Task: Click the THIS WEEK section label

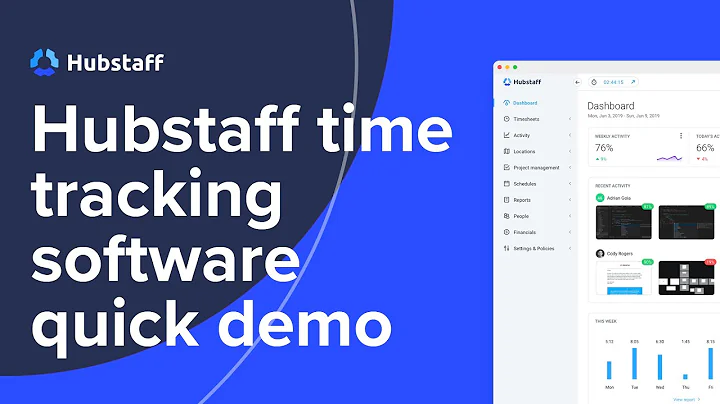Action: pos(606,321)
